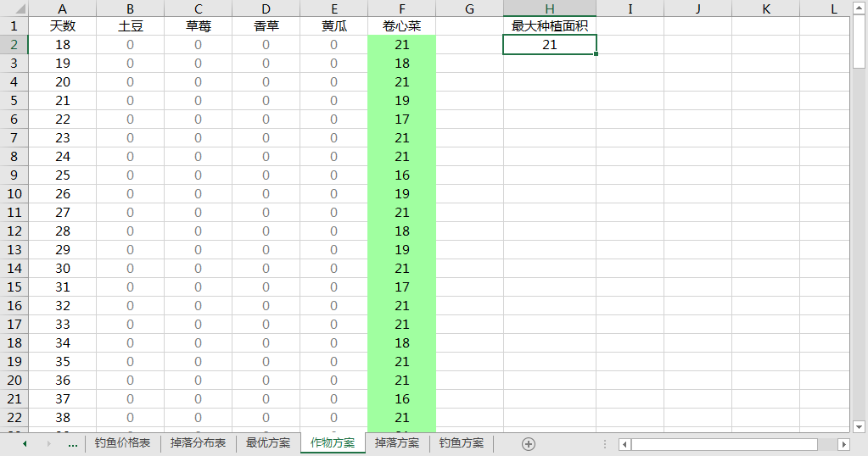The image size is (868, 456).
Task: Select row 2 header
Action: click(x=14, y=45)
